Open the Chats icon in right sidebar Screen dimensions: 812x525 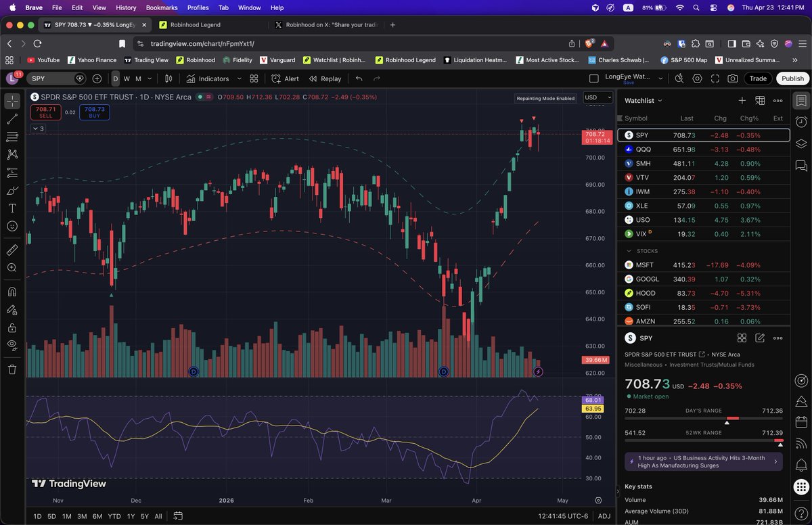click(x=801, y=164)
